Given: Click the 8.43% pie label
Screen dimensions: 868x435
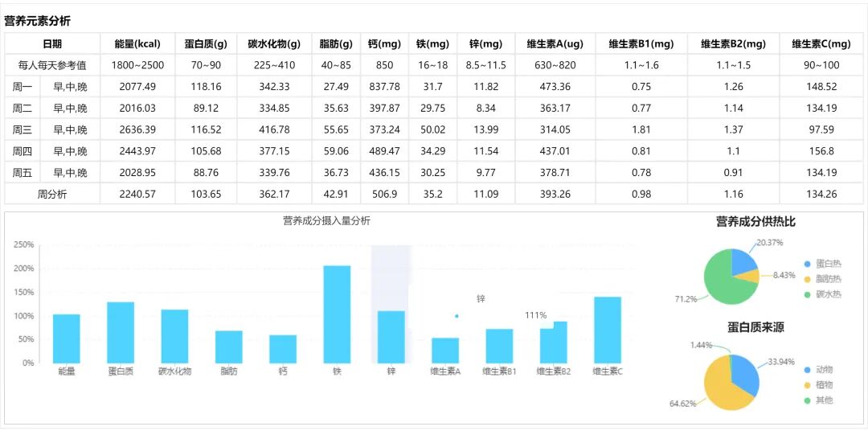Looking at the screenshot, I should coord(784,275).
